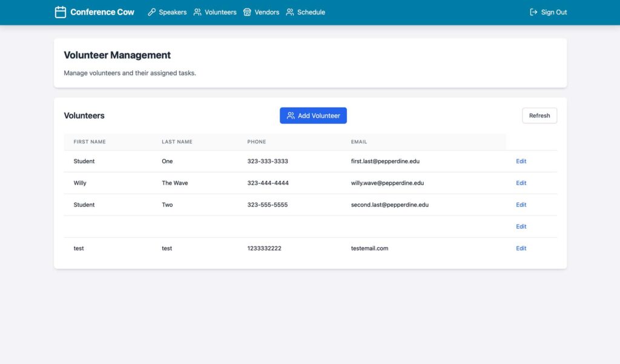Go to the Schedule nav text link

click(x=311, y=12)
